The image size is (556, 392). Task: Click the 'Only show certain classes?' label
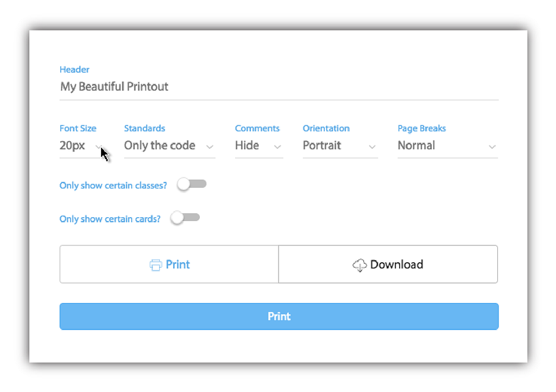(113, 185)
